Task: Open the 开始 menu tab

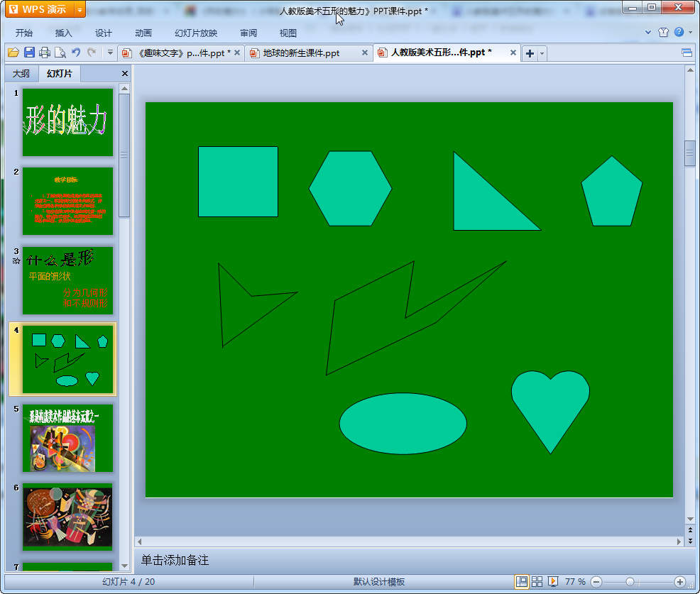Action: tap(23, 33)
